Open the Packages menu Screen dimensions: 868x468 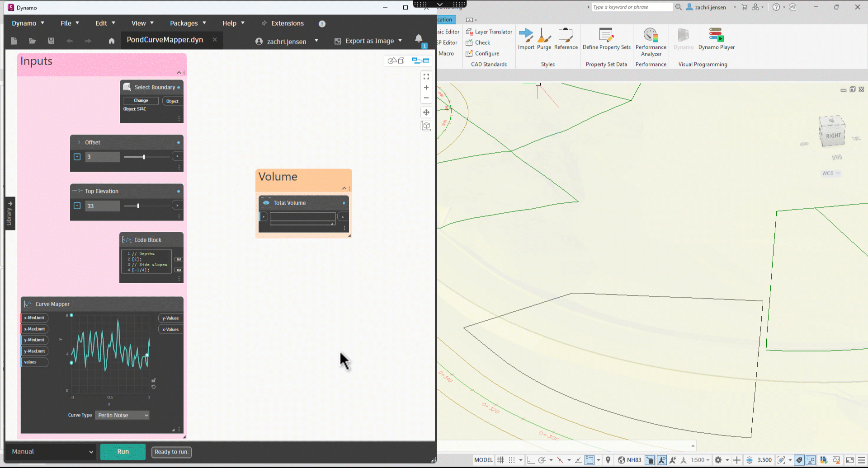(188, 23)
